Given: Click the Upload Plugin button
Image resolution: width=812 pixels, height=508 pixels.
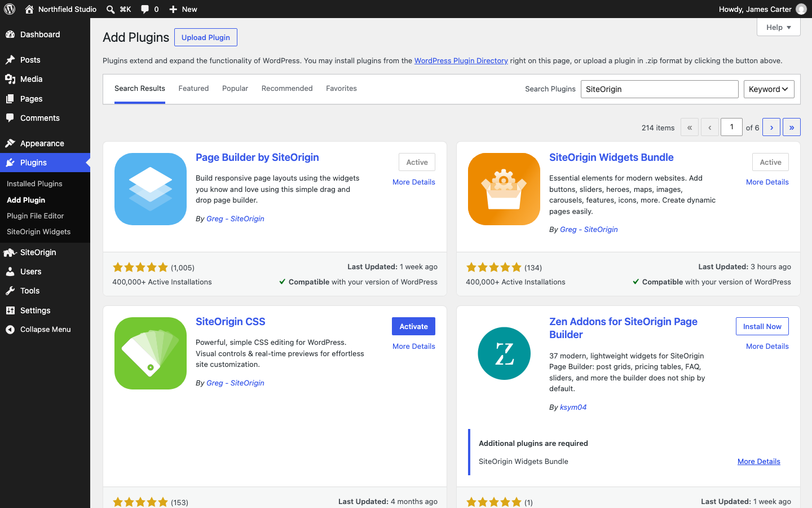Looking at the screenshot, I should click(206, 37).
